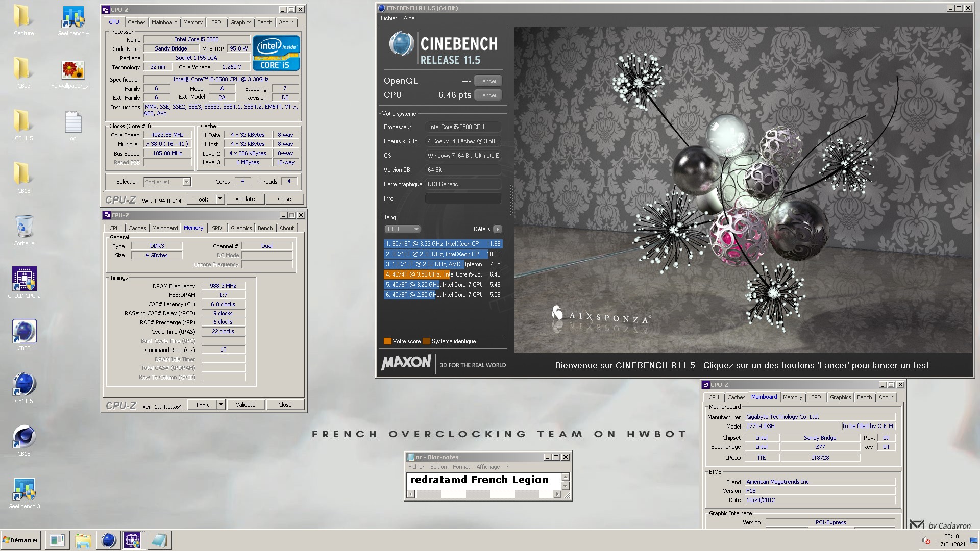Open Graphics tab in the Mainboard CPU-Z window

tap(840, 397)
